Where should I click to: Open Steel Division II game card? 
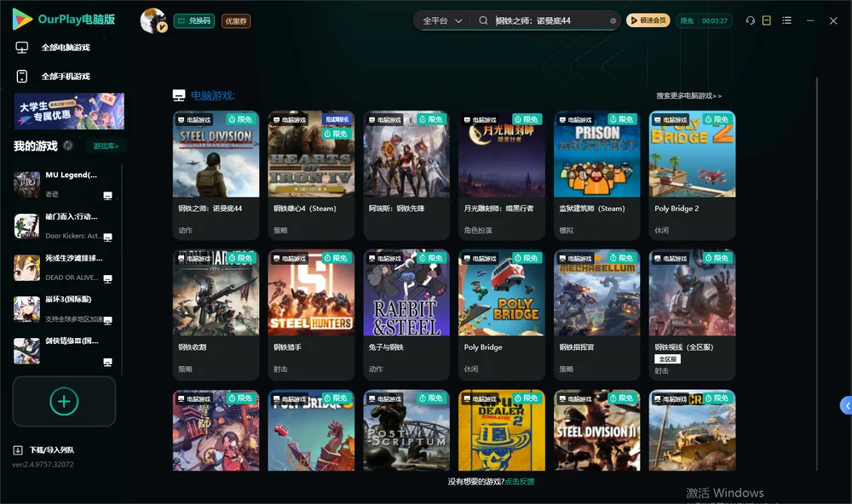click(596, 430)
